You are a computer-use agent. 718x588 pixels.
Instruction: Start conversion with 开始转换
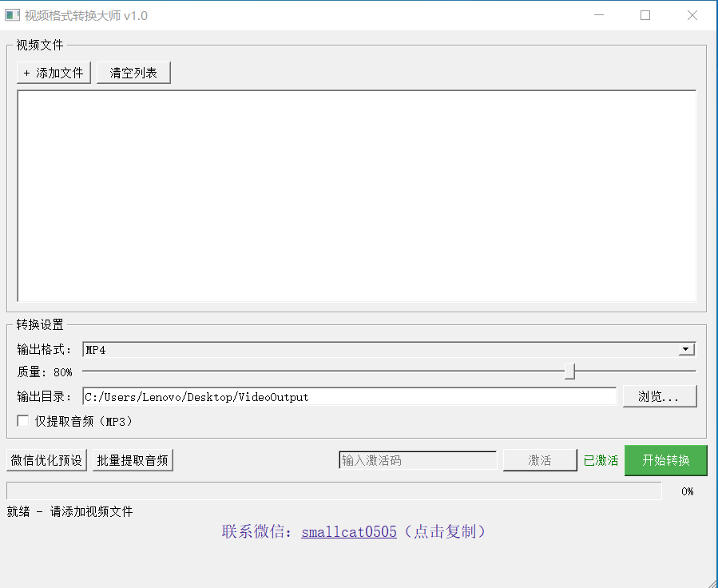[666, 460]
